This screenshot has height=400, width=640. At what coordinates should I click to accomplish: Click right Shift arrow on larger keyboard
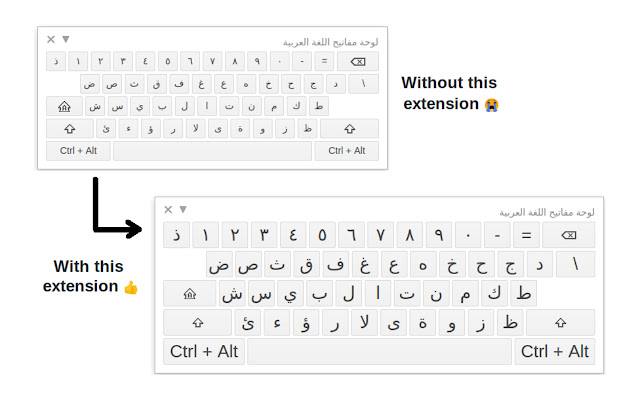click(560, 323)
